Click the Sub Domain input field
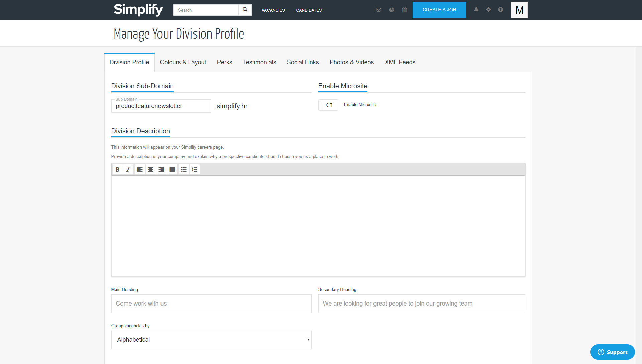642x364 pixels. 161,106
